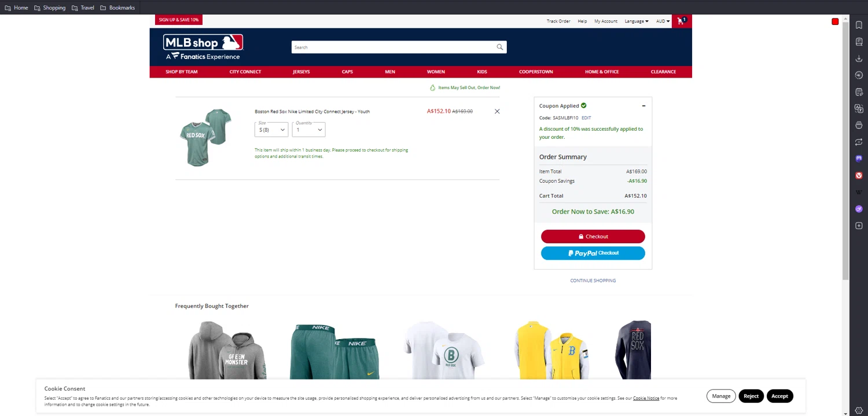The width and height of the screenshot is (868, 416).
Task: Open My Account link
Action: [x=606, y=21]
